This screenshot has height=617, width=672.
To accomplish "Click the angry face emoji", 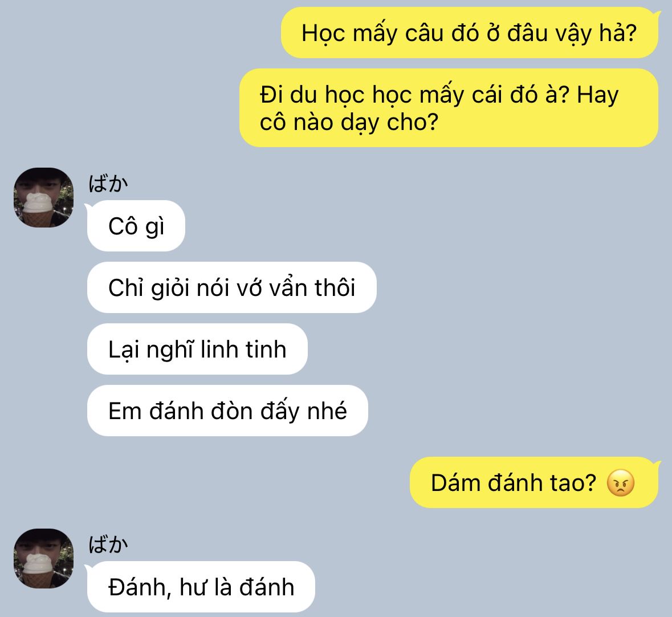I will click(x=620, y=483).
